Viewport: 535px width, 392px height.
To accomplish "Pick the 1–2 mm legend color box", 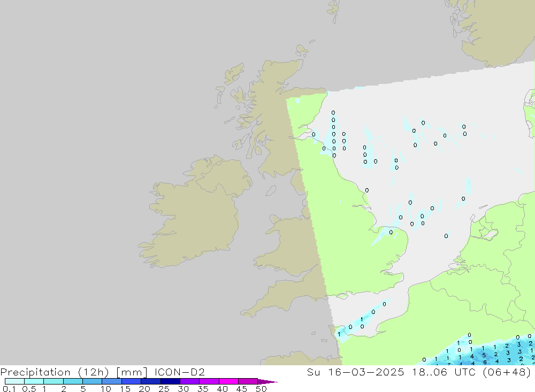I will [x=53, y=381].
